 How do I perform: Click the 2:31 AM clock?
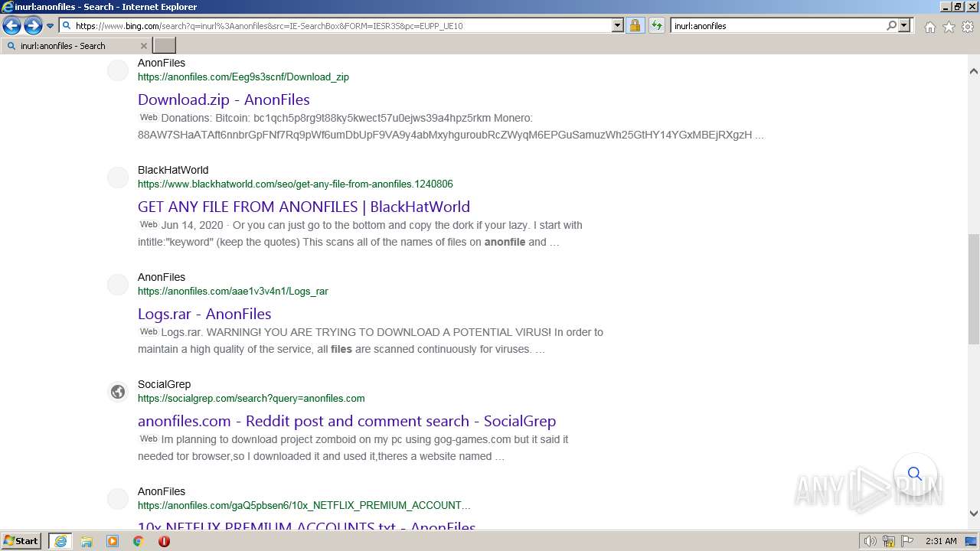click(941, 541)
